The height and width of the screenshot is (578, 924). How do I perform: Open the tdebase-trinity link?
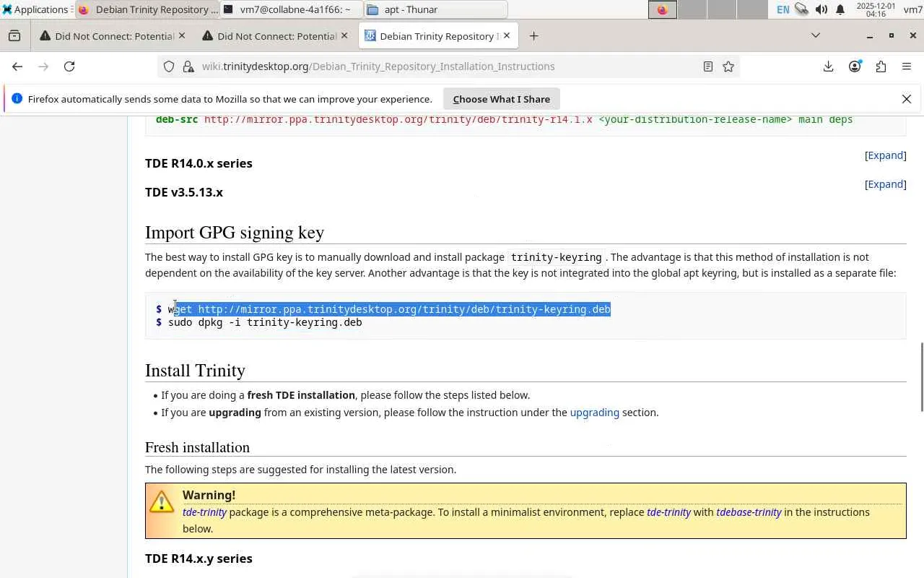[x=749, y=512]
